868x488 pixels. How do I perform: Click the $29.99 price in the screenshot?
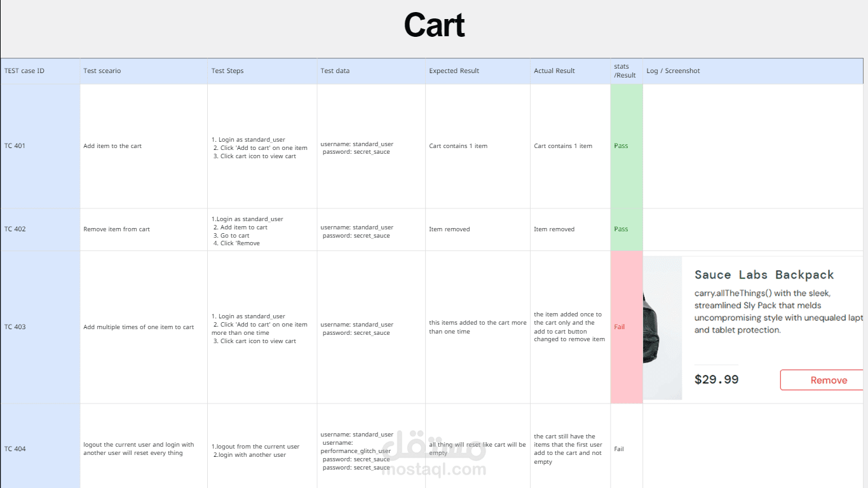(x=717, y=379)
